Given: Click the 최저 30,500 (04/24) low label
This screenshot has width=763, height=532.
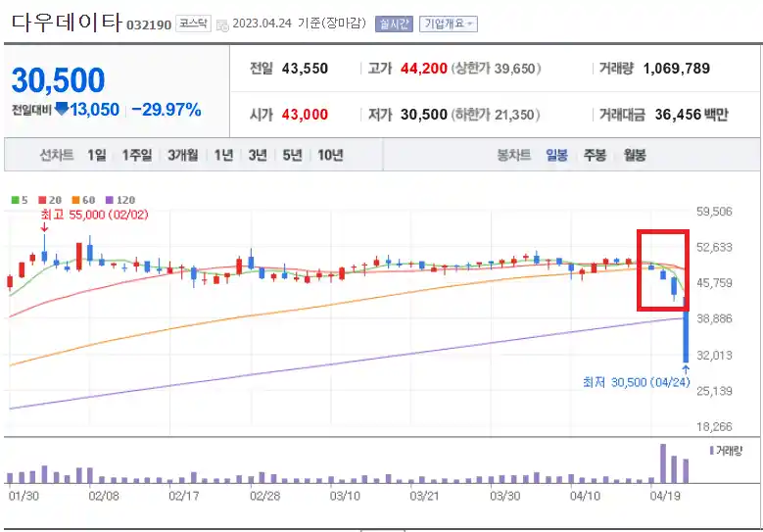Looking at the screenshot, I should 637,382.
